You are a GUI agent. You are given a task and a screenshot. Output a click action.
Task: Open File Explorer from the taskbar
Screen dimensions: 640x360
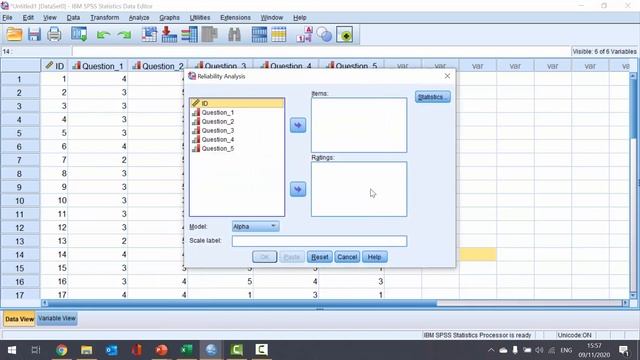(87, 350)
